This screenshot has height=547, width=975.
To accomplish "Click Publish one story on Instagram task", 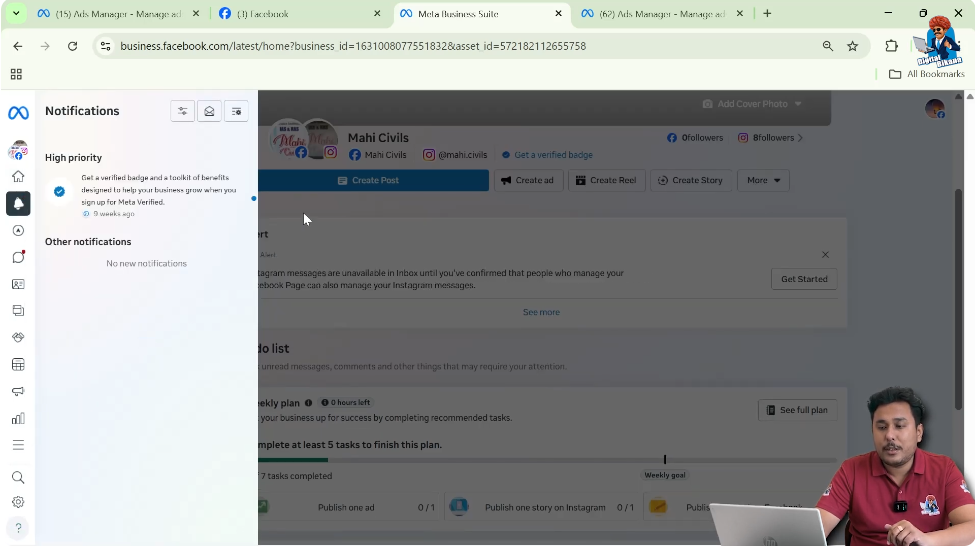I will (x=545, y=507).
